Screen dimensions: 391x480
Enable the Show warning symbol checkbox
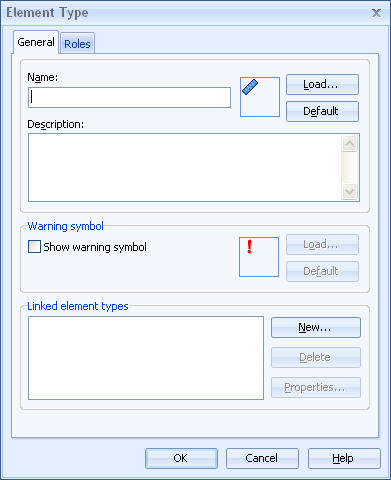coord(34,247)
